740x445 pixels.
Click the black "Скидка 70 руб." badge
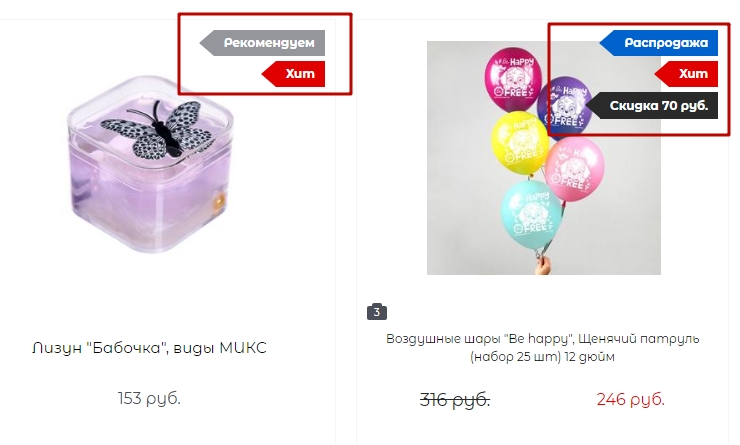point(652,105)
